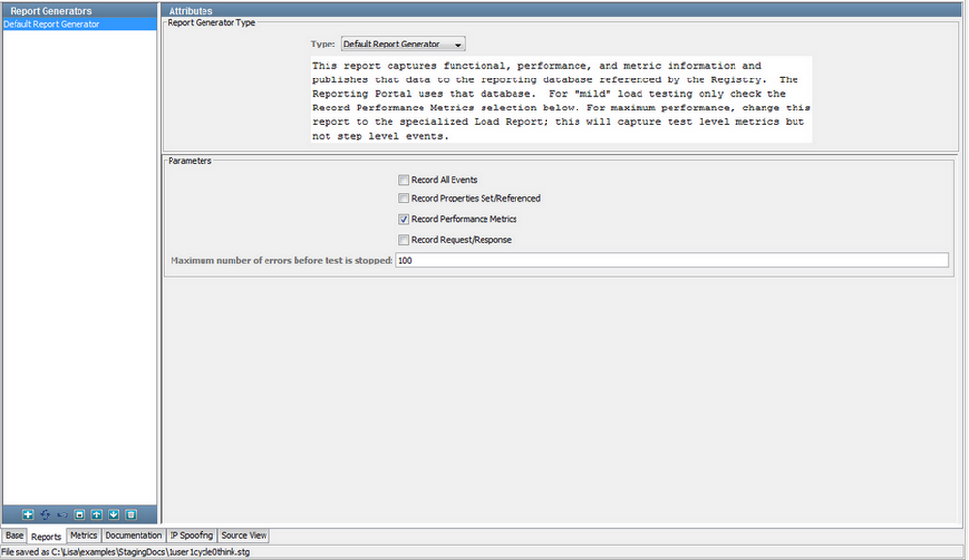Image resolution: width=969 pixels, height=560 pixels.
Task: Click the maximum number of errors field
Action: (672, 261)
